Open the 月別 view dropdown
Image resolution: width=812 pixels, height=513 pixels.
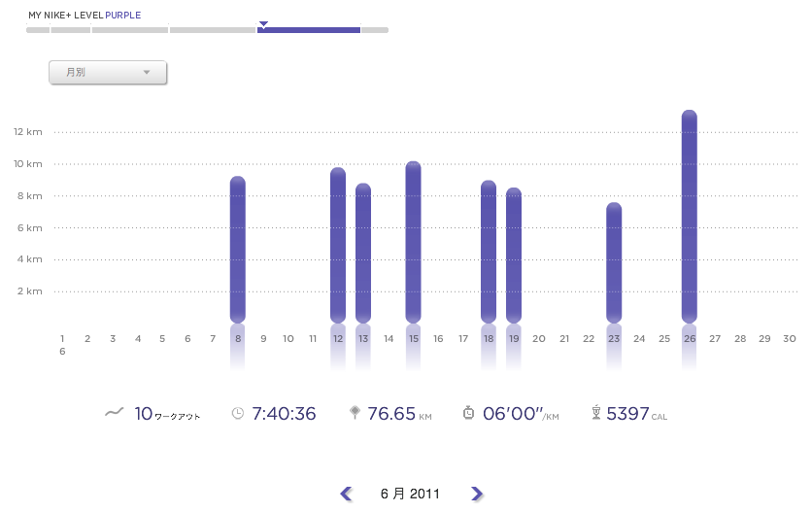[108, 73]
